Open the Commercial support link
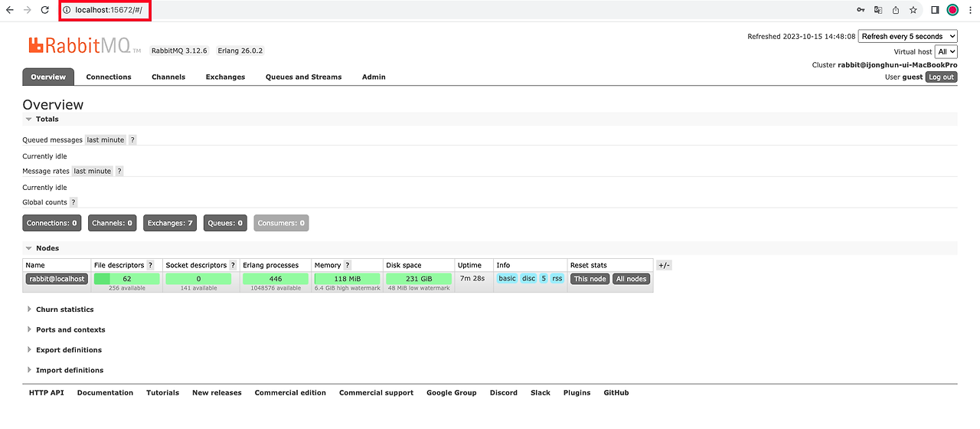This screenshot has height=429, width=980. (x=377, y=392)
